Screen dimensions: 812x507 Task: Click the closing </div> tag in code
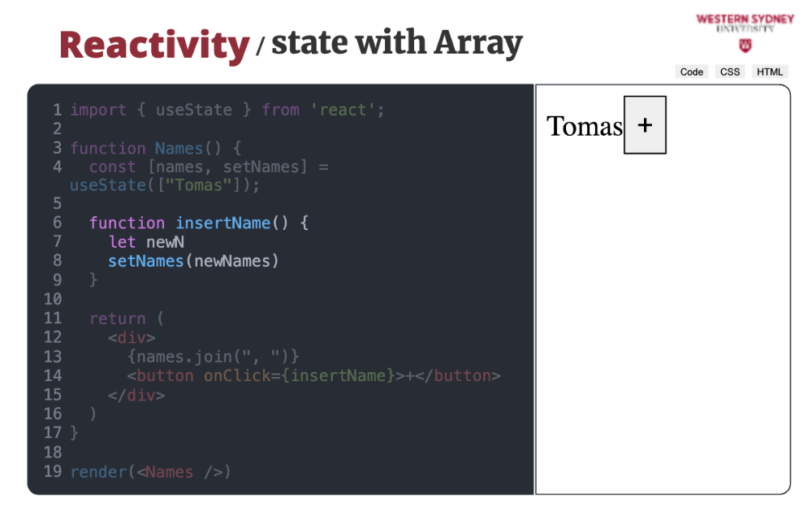click(136, 395)
